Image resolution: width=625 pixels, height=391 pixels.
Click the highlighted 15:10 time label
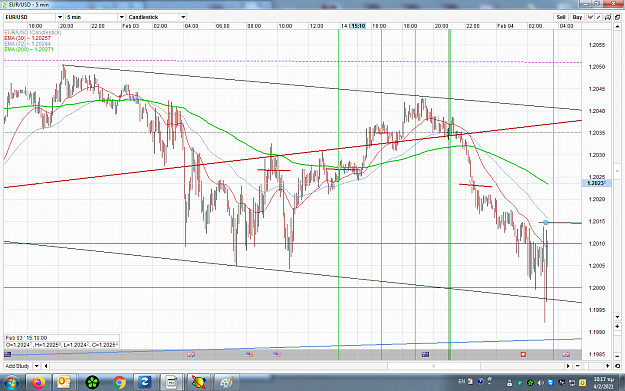click(x=358, y=26)
